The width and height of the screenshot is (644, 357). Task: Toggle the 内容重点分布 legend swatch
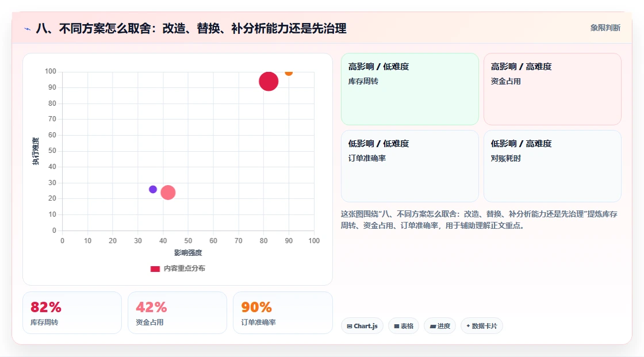pos(155,268)
